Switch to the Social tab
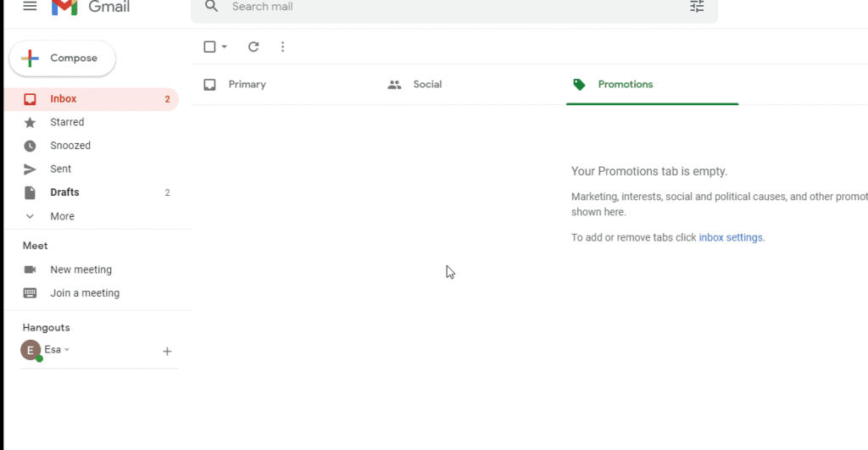868x450 pixels. pos(427,85)
